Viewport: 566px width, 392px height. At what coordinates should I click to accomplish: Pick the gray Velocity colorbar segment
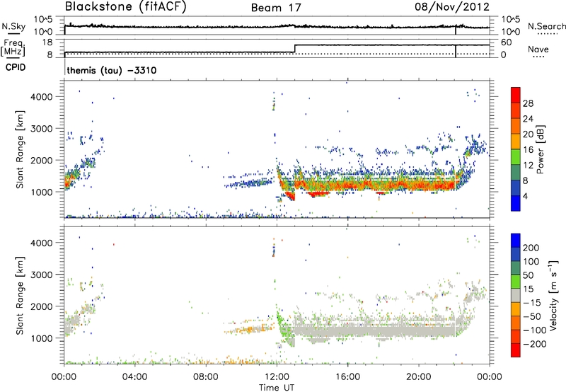pos(516,295)
